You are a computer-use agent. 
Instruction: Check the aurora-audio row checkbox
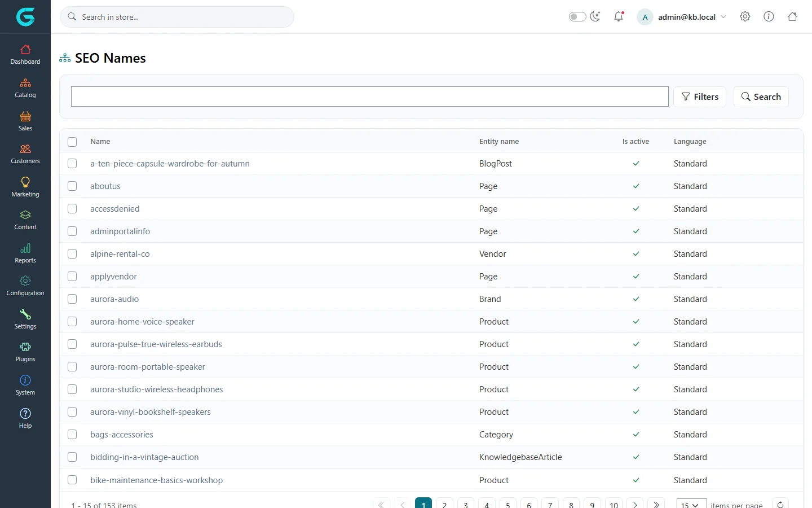pyautogui.click(x=72, y=299)
